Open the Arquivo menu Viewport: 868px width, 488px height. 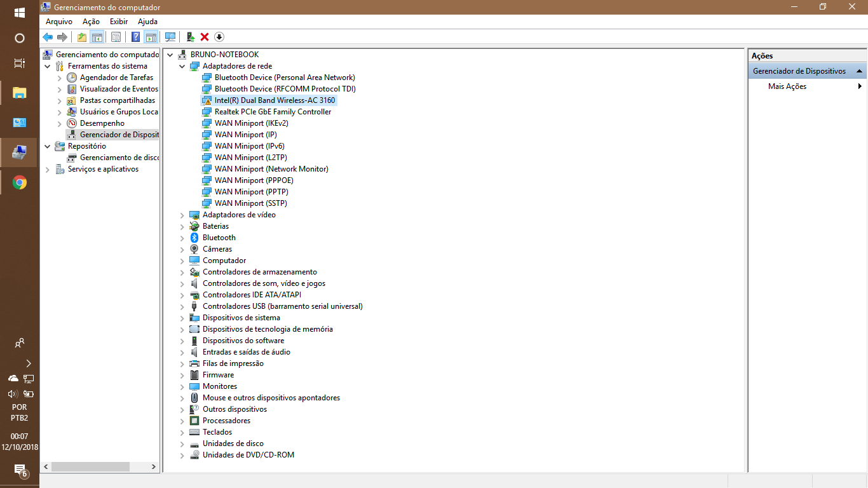click(x=59, y=22)
